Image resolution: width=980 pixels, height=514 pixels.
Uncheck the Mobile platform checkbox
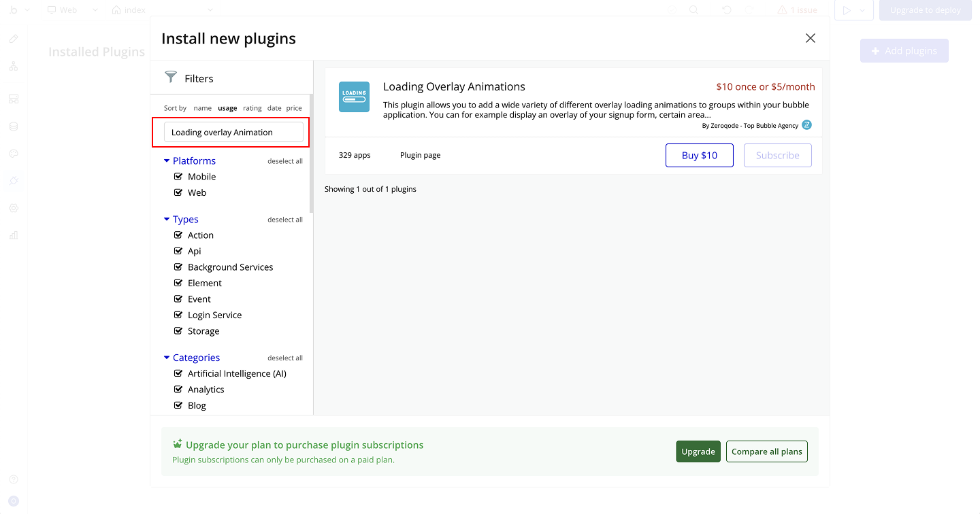[178, 177]
